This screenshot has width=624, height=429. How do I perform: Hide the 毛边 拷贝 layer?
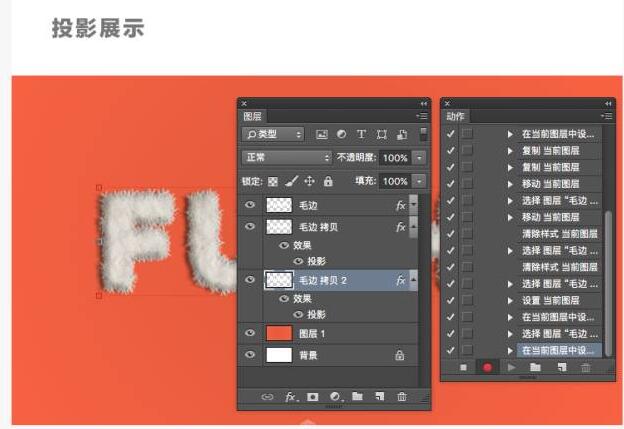coord(250,226)
